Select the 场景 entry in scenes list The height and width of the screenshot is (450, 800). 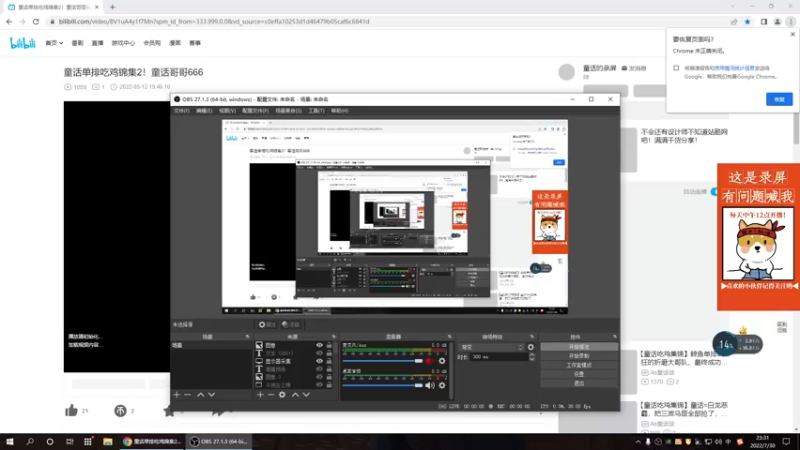coord(211,345)
